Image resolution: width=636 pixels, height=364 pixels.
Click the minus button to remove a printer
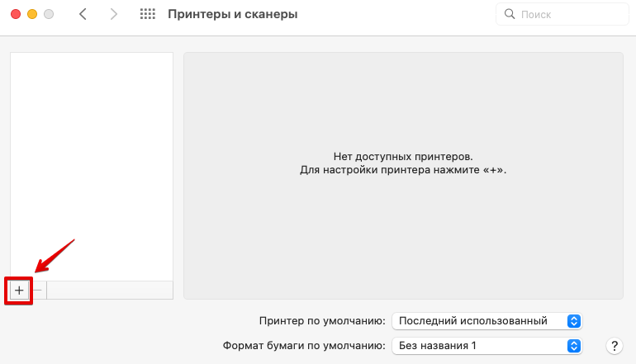37,291
